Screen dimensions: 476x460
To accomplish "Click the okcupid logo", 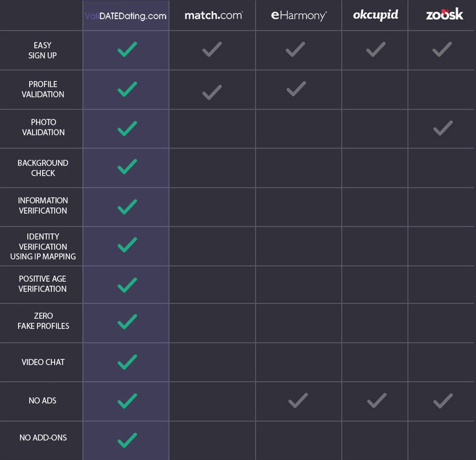I will tap(375, 14).
